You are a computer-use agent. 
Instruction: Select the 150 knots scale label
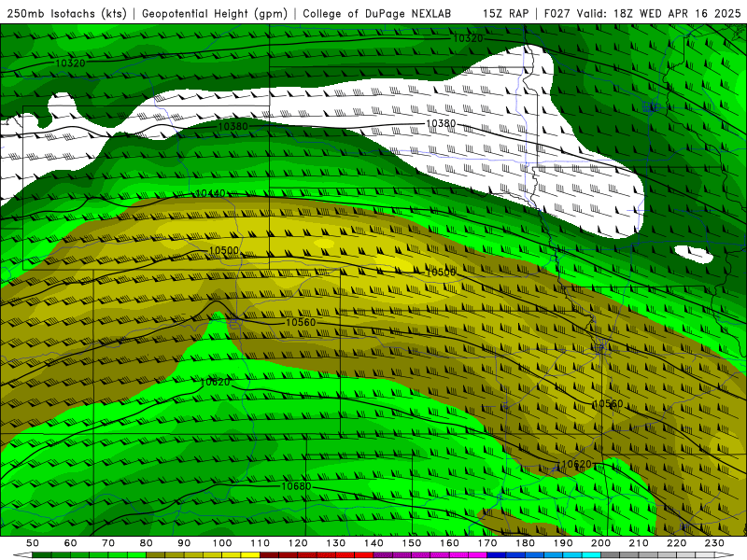tap(412, 543)
